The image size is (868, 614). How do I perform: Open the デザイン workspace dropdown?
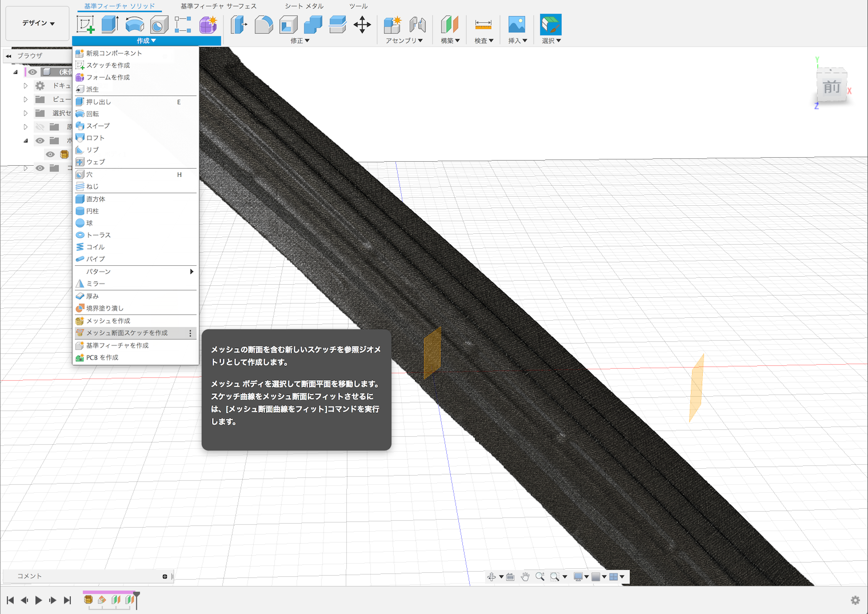pyautogui.click(x=38, y=23)
